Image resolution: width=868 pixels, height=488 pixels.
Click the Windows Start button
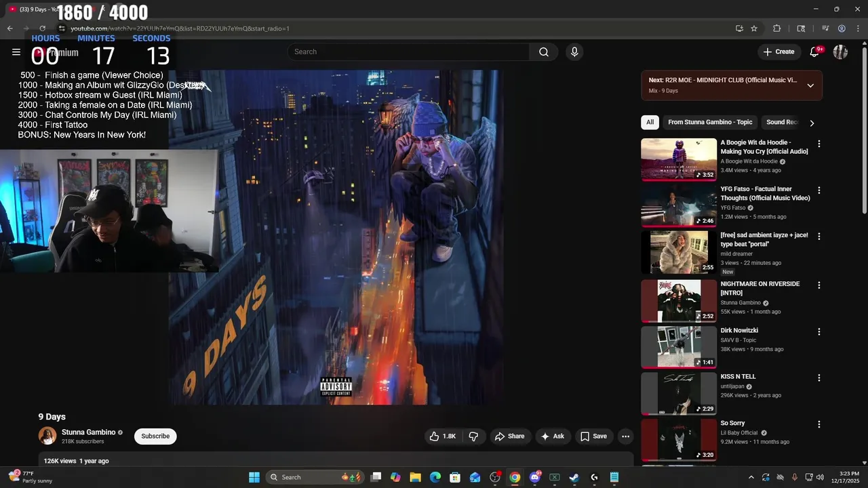(254, 477)
